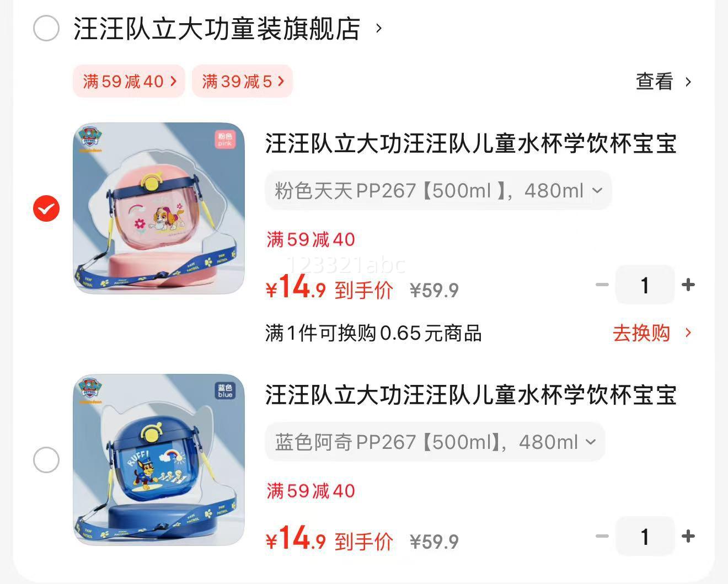Increase quantity of pink Skye cup
Screen dimensions: 728x584
click(688, 285)
